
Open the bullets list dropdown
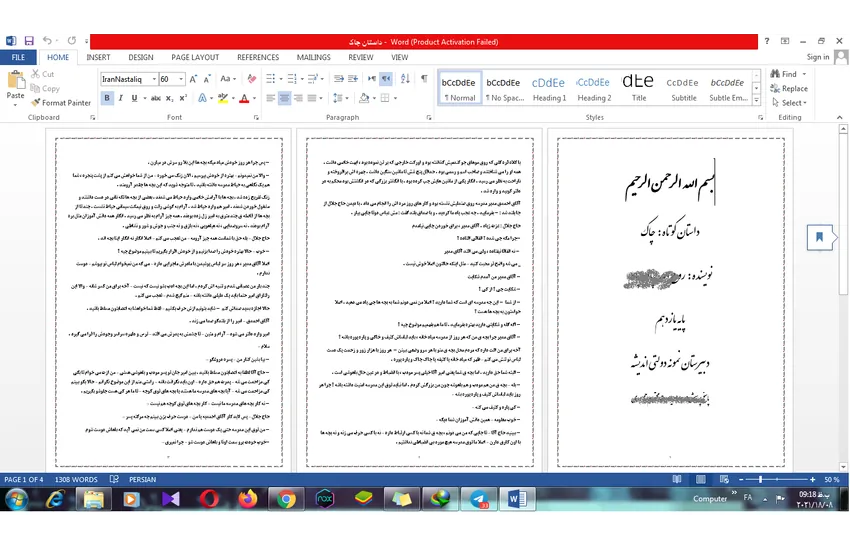pyautogui.click(x=281, y=79)
